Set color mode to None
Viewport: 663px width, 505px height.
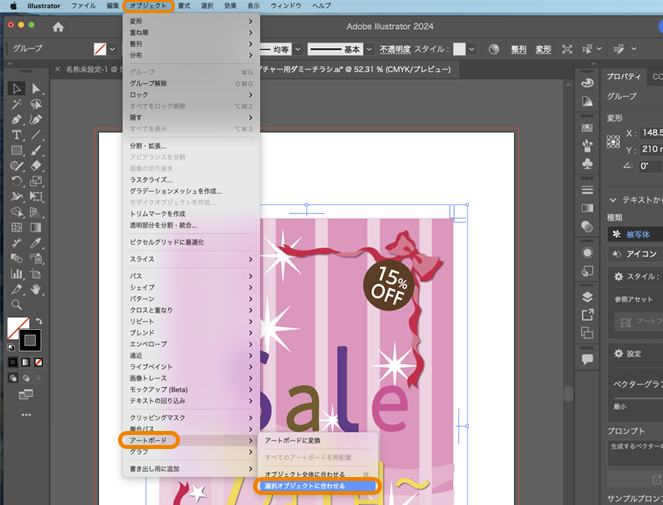[x=38, y=362]
